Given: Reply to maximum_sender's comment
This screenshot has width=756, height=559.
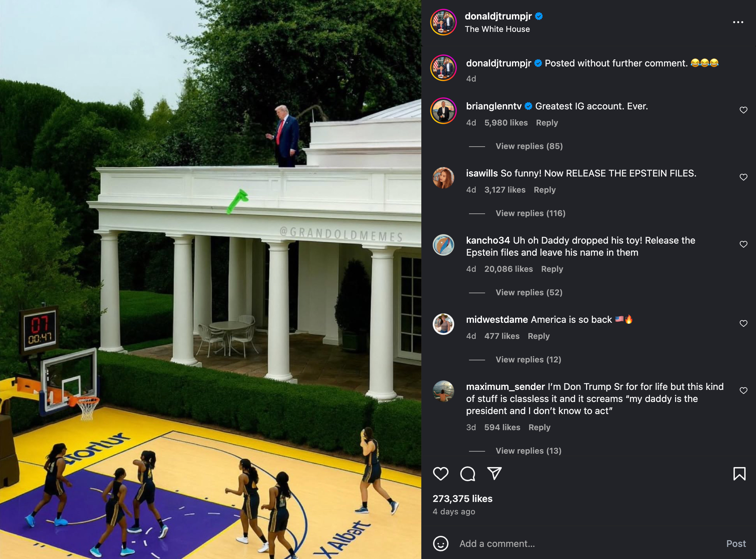Looking at the screenshot, I should (539, 427).
